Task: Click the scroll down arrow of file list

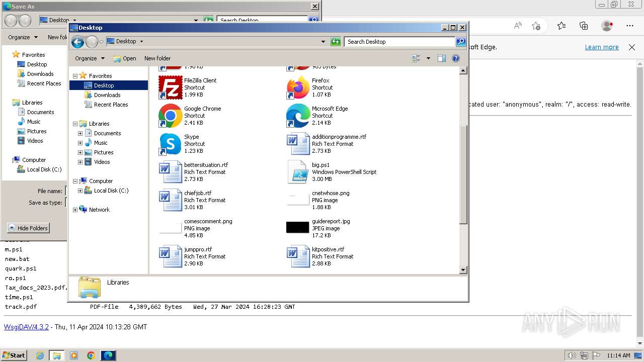Action: coord(463,270)
